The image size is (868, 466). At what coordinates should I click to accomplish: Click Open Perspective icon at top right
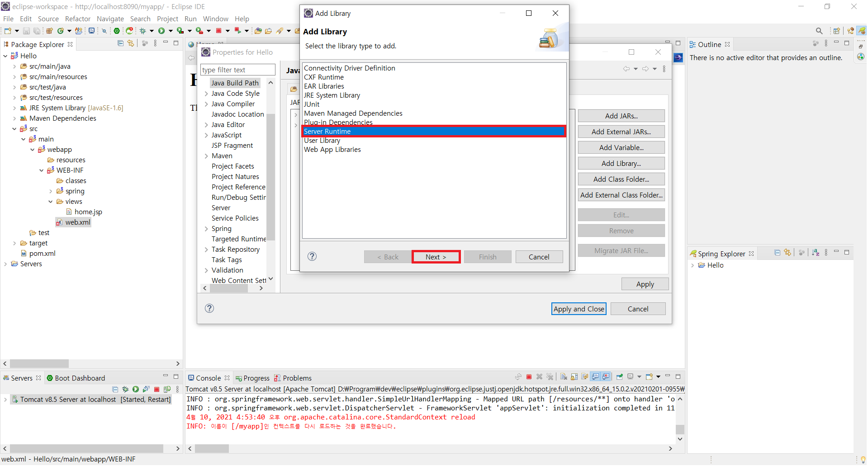pyautogui.click(x=836, y=31)
